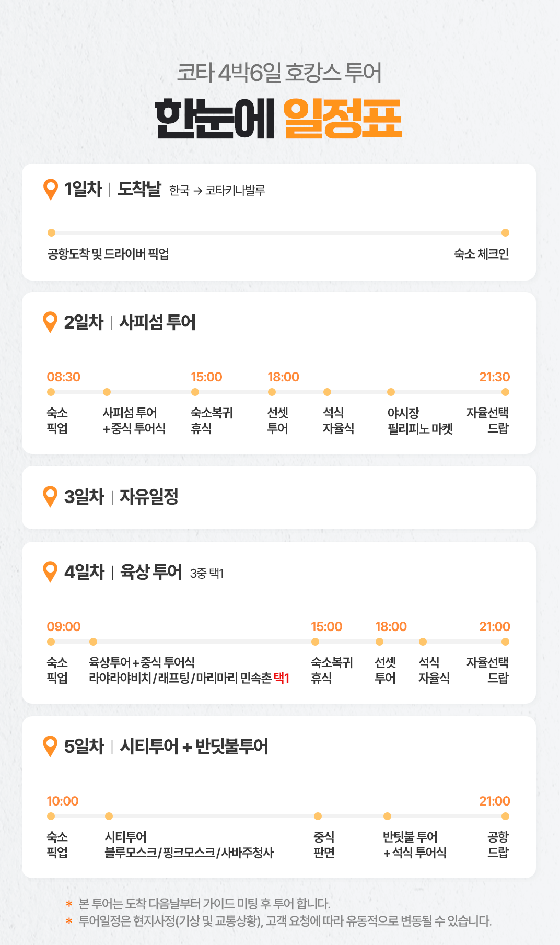Click the pin icon beside 4일차
This screenshot has height=945, width=560.
(51, 571)
